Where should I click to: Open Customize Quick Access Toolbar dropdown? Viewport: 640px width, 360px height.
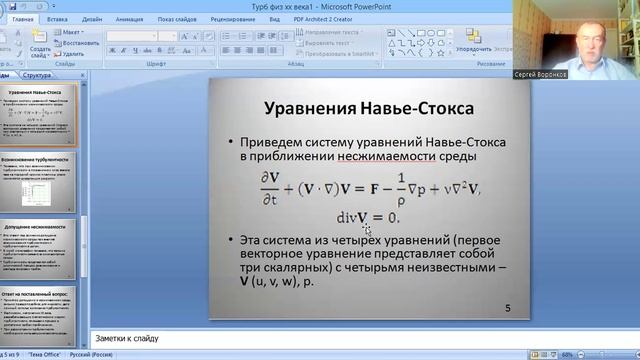(x=53, y=7)
